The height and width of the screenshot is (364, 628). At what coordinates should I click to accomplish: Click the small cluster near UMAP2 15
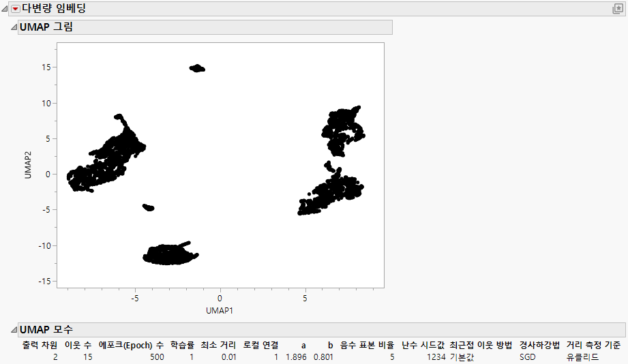197,68
